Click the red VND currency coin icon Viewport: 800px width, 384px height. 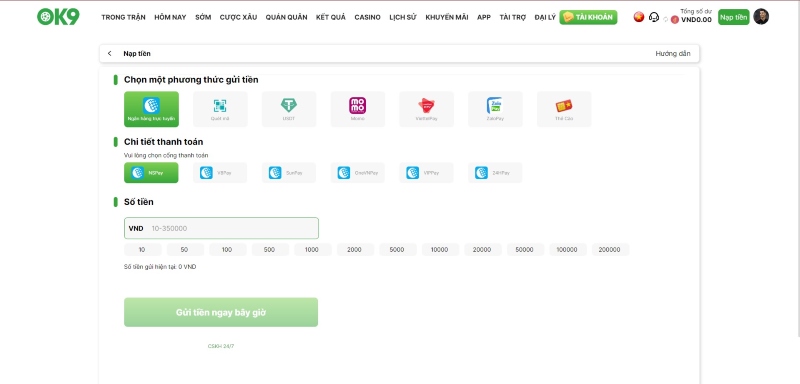(x=674, y=20)
